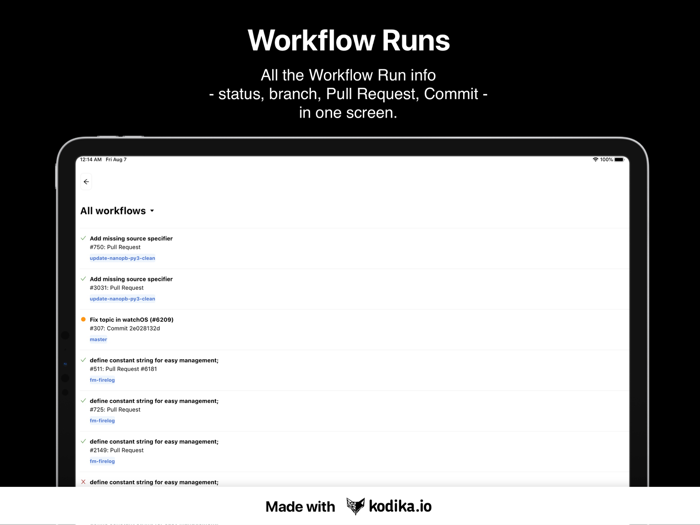Click "#750: Pull Request" text
Screen dimensions: 700x525
tap(115, 247)
